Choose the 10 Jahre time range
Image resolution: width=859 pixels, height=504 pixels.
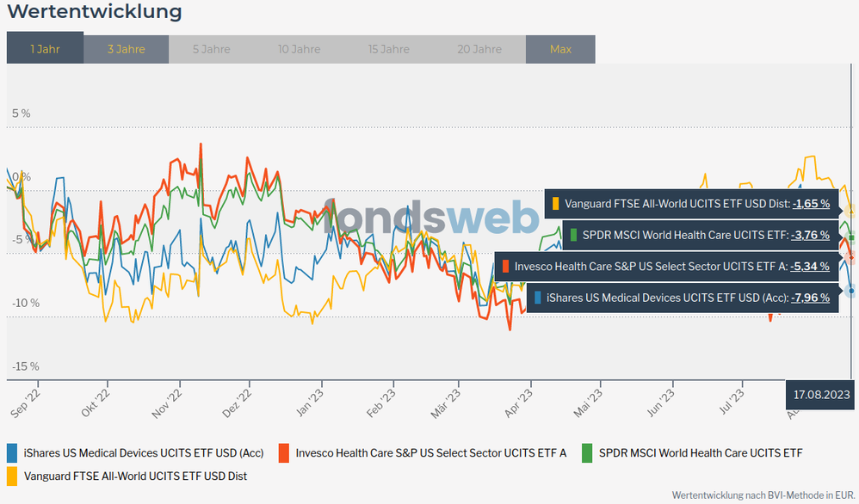pos(299,49)
